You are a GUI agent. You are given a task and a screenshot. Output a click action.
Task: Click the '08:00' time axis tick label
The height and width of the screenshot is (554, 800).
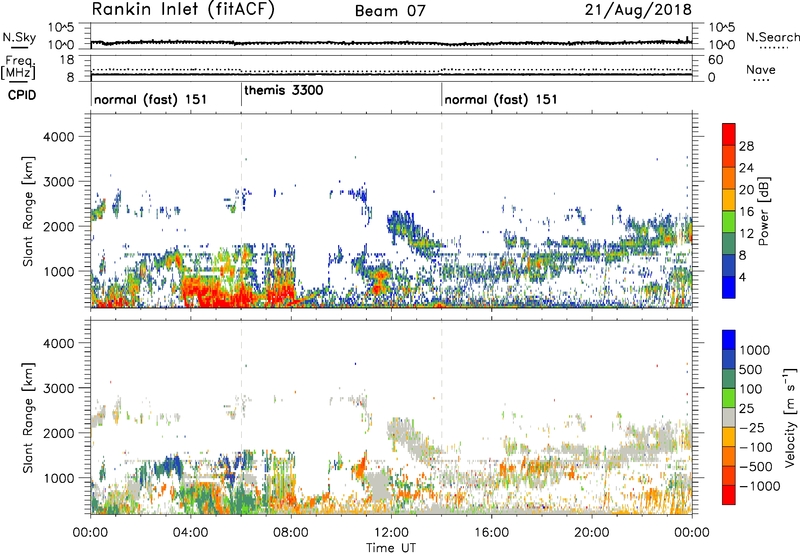(x=290, y=533)
